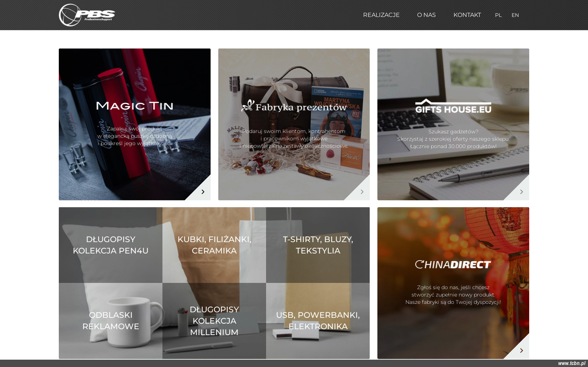This screenshot has width=588, height=367.
Task: Switch language to PL
Action: coord(498,15)
